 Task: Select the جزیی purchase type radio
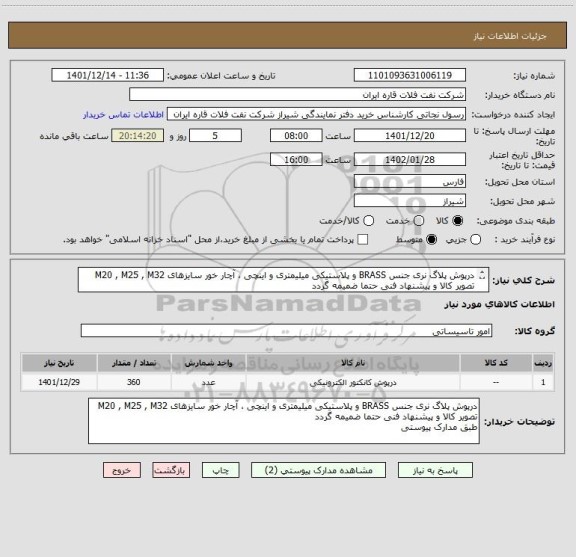(x=475, y=240)
